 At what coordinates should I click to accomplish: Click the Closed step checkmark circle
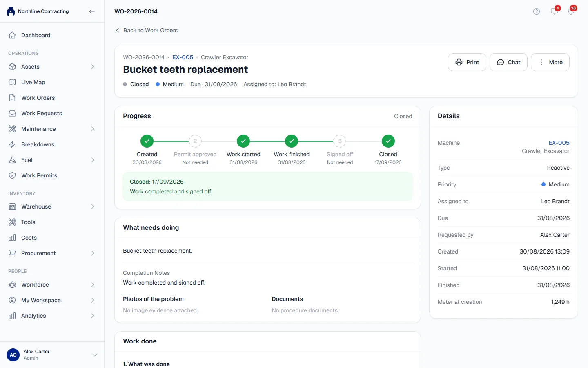(x=388, y=141)
